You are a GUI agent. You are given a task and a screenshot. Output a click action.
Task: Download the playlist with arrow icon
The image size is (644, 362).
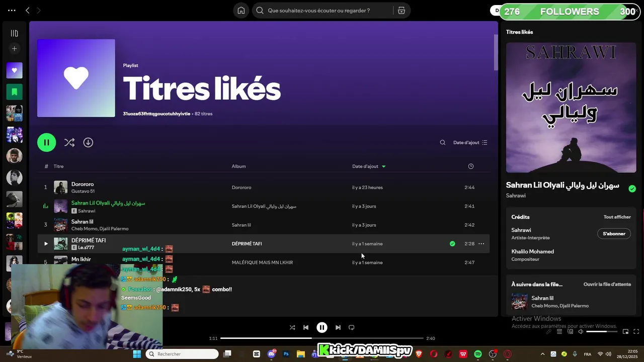click(x=88, y=142)
